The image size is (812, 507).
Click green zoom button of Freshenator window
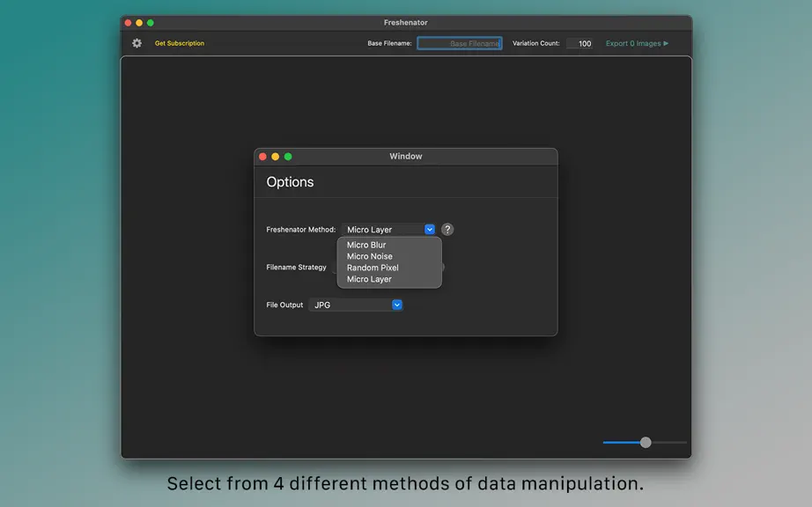click(151, 23)
